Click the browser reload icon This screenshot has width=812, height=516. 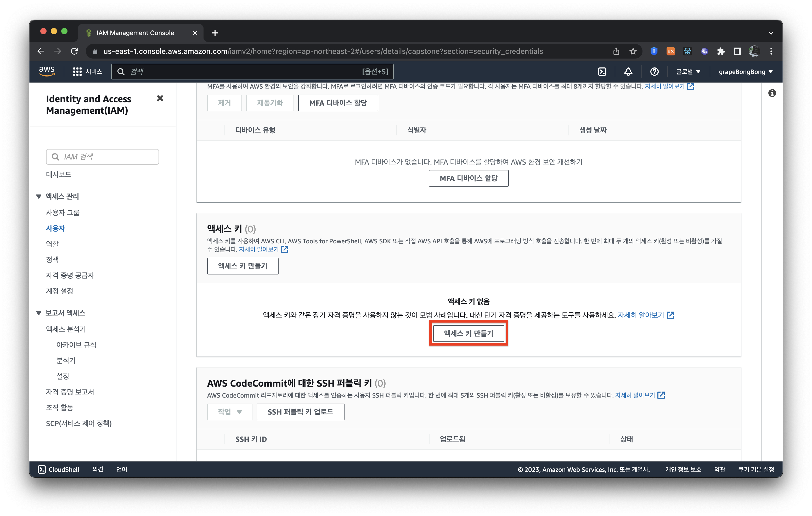click(75, 51)
